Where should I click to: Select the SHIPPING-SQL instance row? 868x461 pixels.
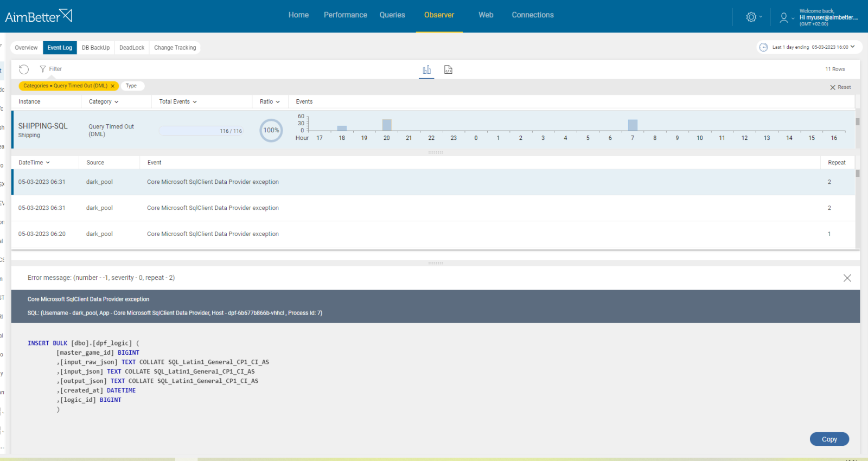pyautogui.click(x=433, y=130)
